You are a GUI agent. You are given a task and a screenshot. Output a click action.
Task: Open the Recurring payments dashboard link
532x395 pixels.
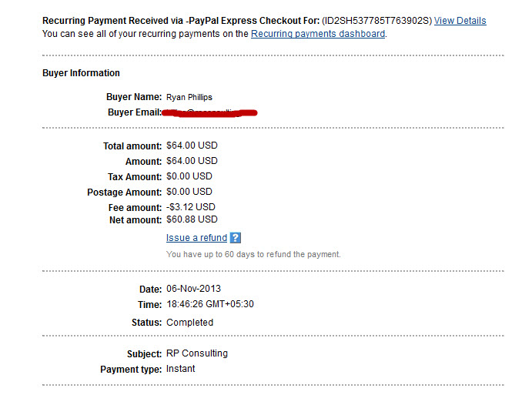point(318,34)
